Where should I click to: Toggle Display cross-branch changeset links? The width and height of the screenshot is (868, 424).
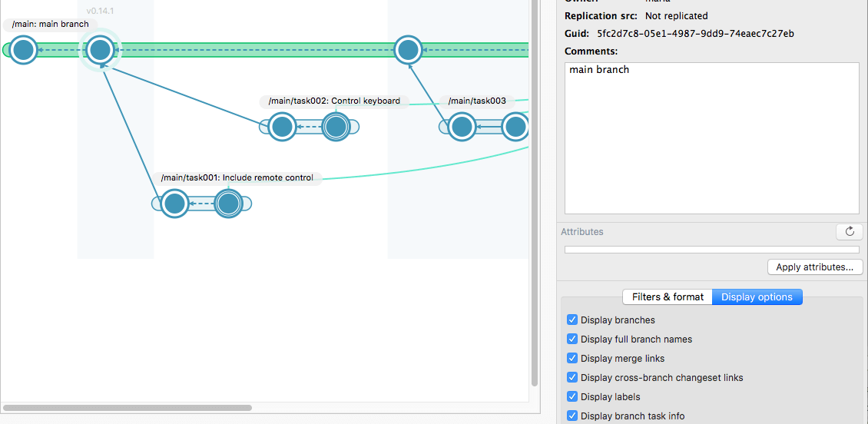coord(572,377)
